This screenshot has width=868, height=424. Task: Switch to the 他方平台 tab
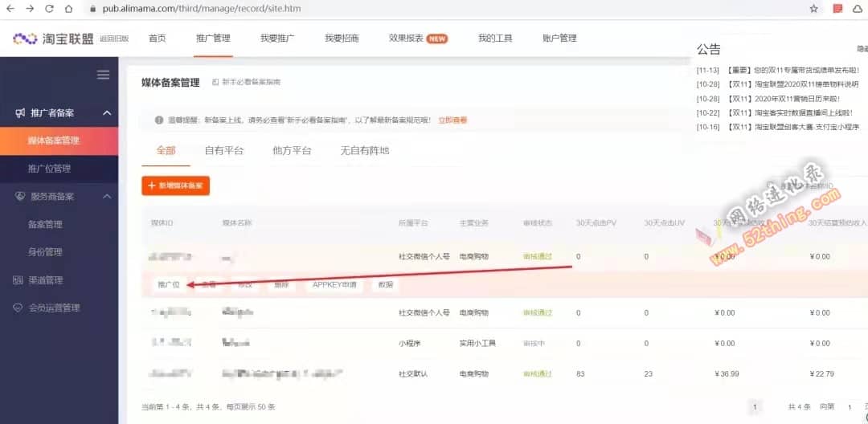coord(292,150)
